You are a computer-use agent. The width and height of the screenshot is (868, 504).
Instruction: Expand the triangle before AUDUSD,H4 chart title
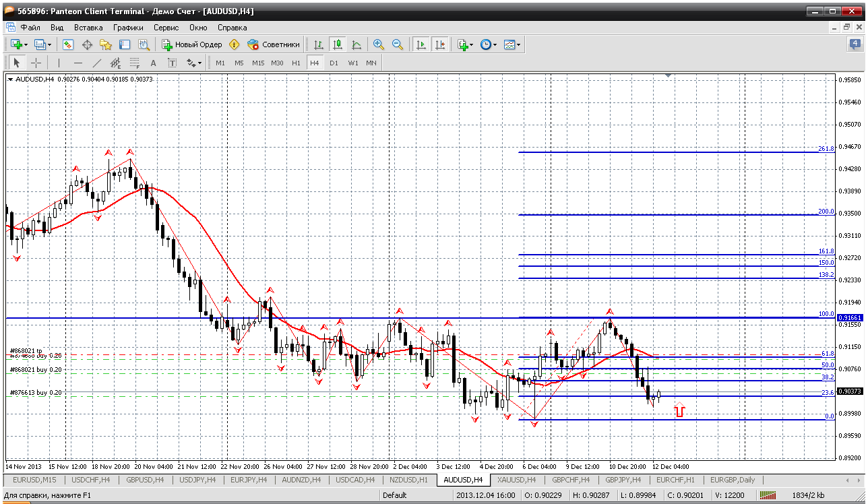pos(10,80)
